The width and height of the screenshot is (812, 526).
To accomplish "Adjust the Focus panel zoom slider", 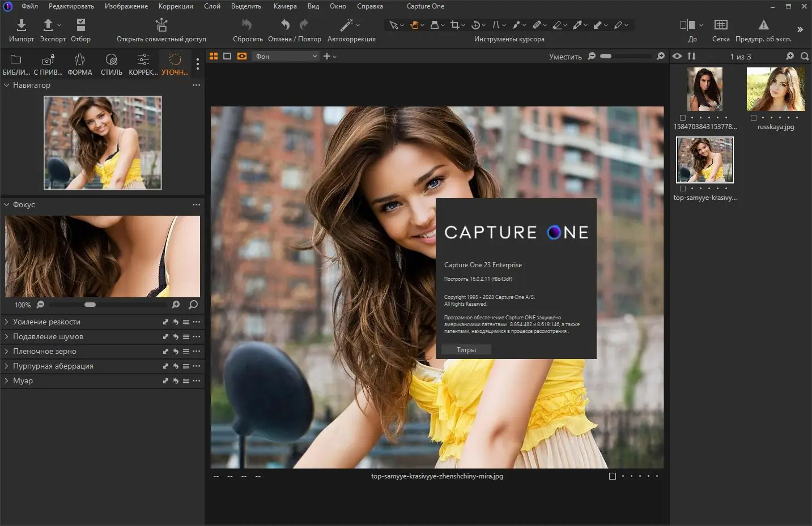I will coord(90,305).
